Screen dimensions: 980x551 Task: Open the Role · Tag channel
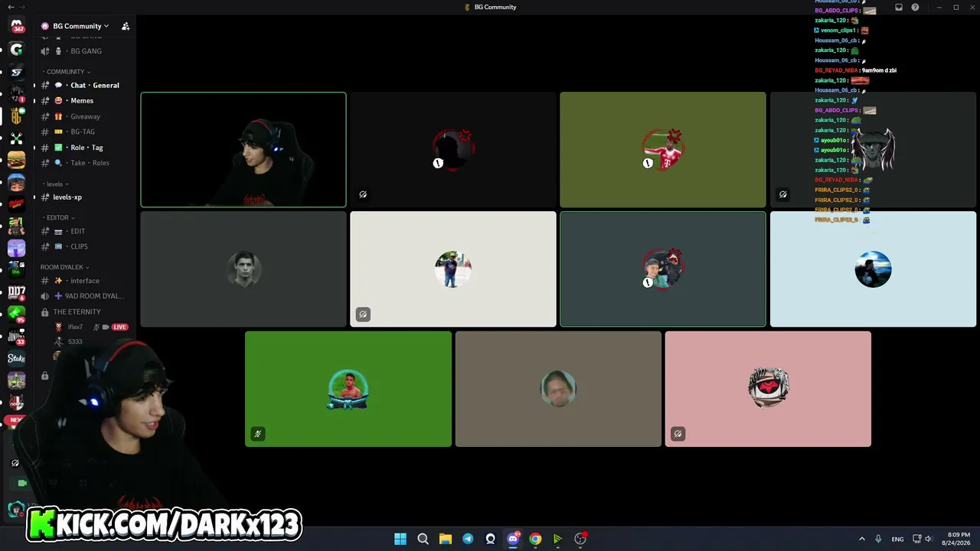pyautogui.click(x=85, y=148)
